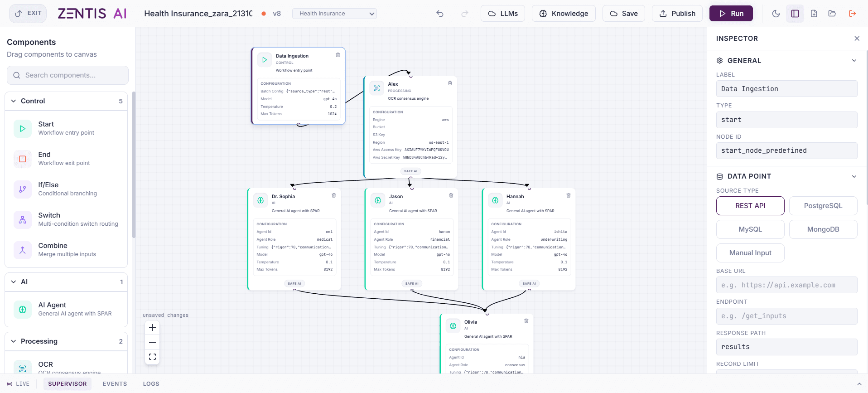Delete the Hannah node via trash icon
868x393 pixels.
click(569, 195)
